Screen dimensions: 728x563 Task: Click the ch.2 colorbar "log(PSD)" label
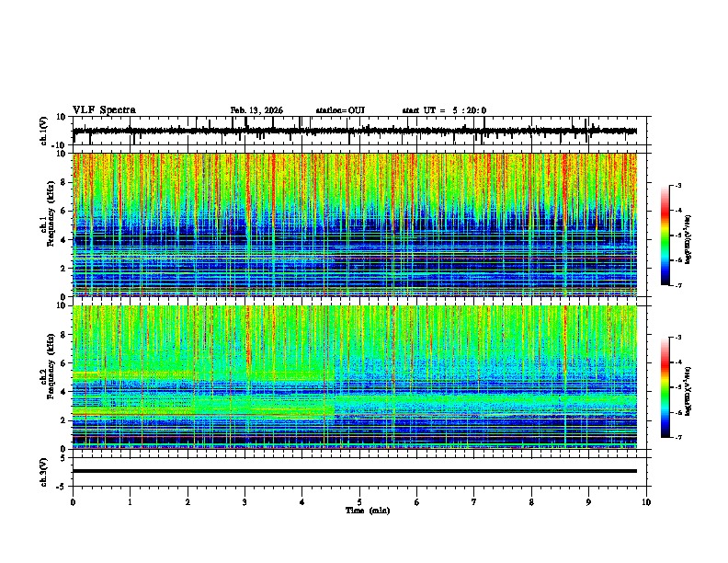tap(688, 391)
